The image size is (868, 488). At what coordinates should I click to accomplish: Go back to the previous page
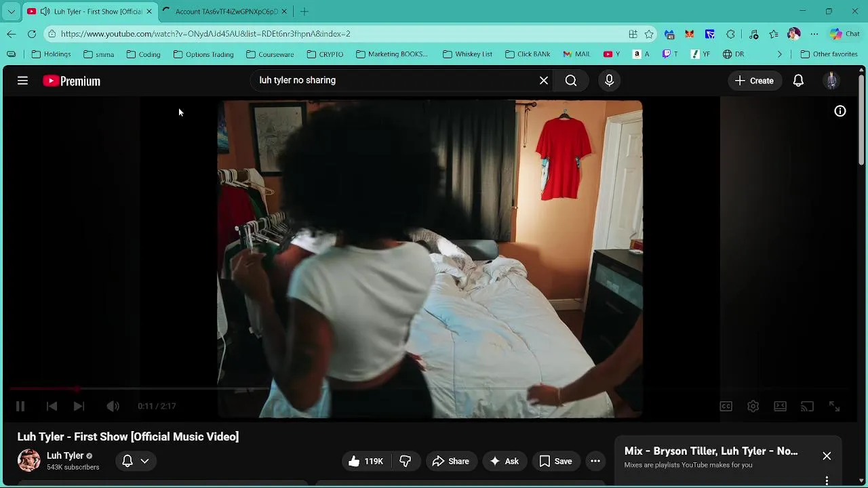12,34
